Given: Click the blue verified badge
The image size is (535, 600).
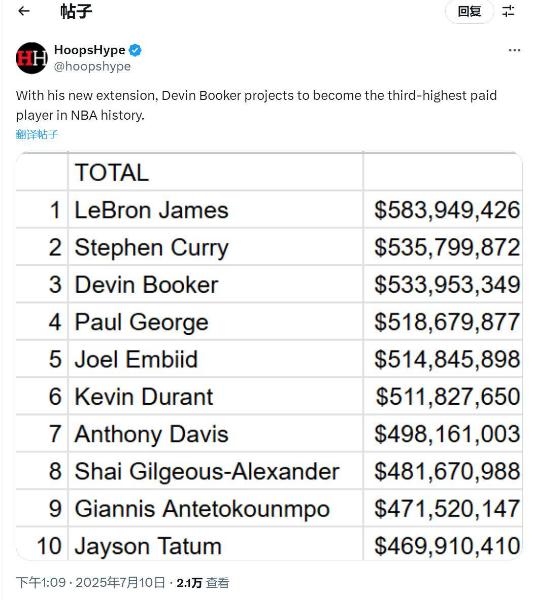Looking at the screenshot, I should click(x=135, y=50).
